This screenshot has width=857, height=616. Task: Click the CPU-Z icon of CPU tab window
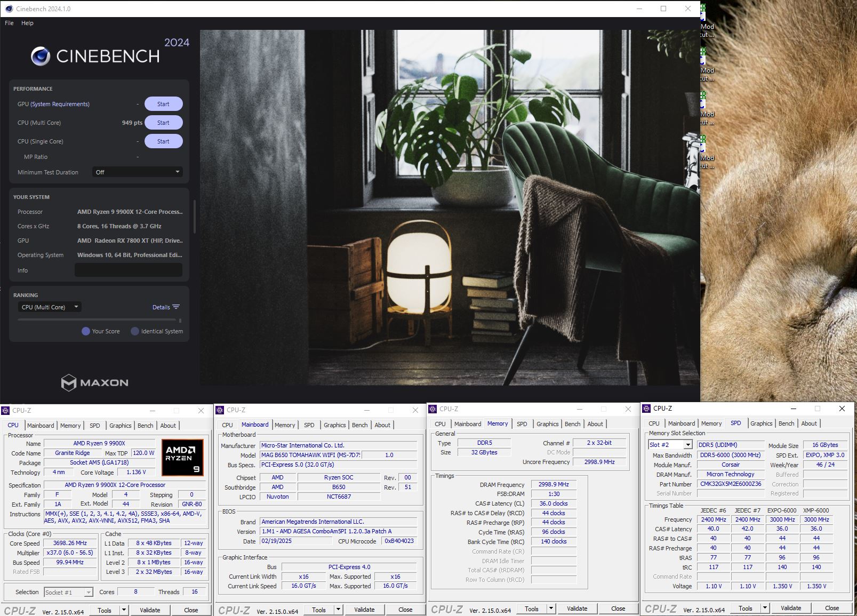tap(5, 411)
